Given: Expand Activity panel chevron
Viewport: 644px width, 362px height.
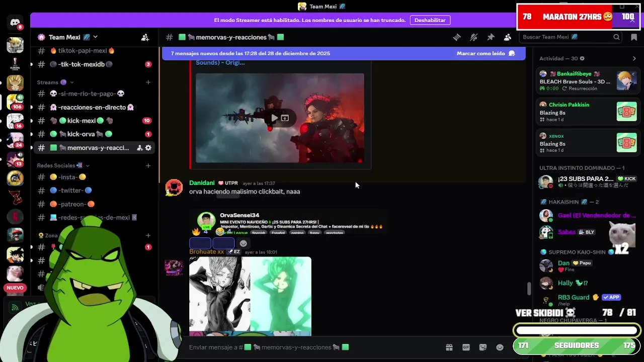Looking at the screenshot, I should 634,59.
